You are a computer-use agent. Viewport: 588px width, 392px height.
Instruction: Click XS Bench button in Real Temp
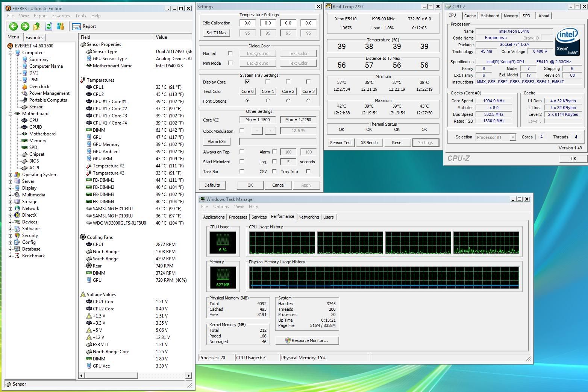[369, 143]
